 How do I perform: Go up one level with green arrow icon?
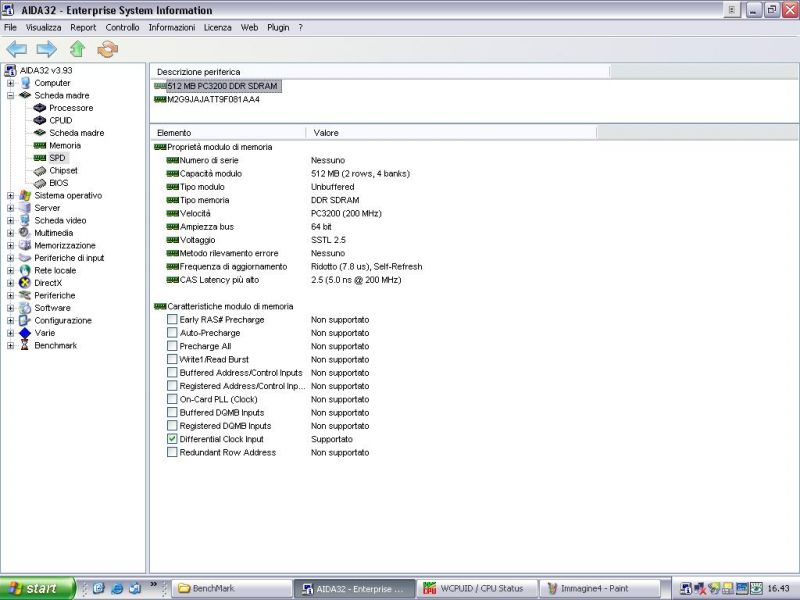point(77,49)
